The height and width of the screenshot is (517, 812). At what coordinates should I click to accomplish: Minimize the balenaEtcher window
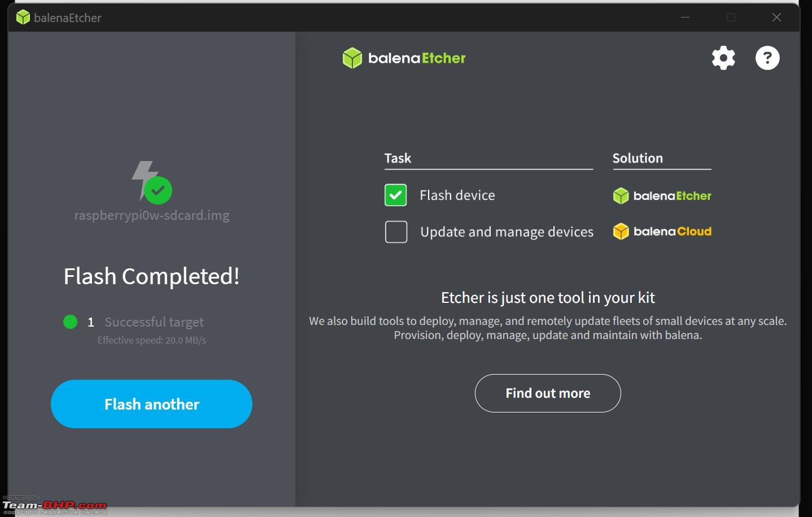click(x=685, y=18)
